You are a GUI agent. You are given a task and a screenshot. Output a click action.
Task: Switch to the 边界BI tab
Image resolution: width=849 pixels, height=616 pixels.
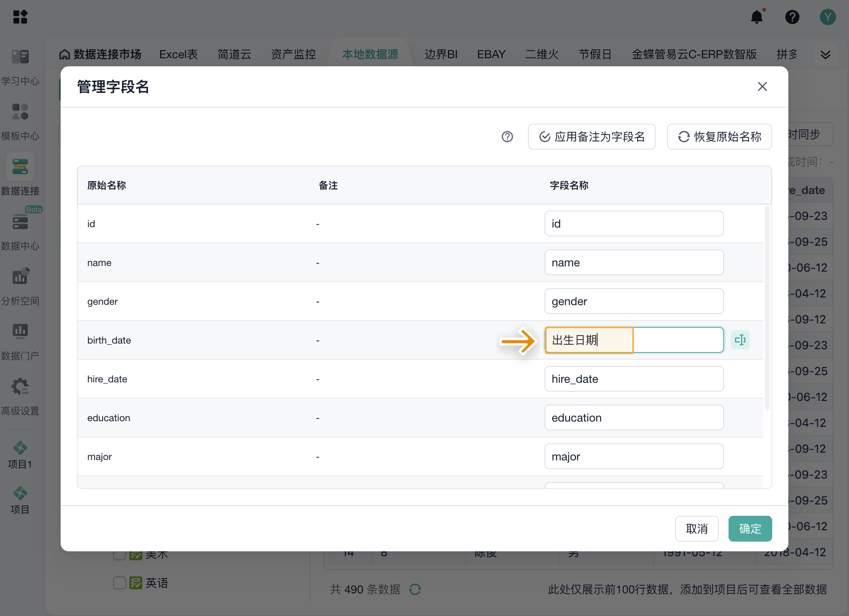[441, 54]
